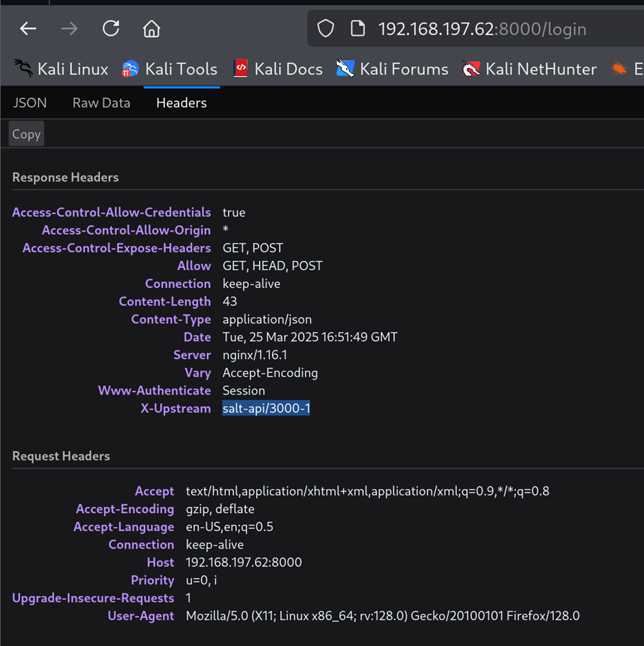Viewport: 644px width, 646px height.
Task: Open the Kali Docs bookmark
Action: [x=277, y=69]
